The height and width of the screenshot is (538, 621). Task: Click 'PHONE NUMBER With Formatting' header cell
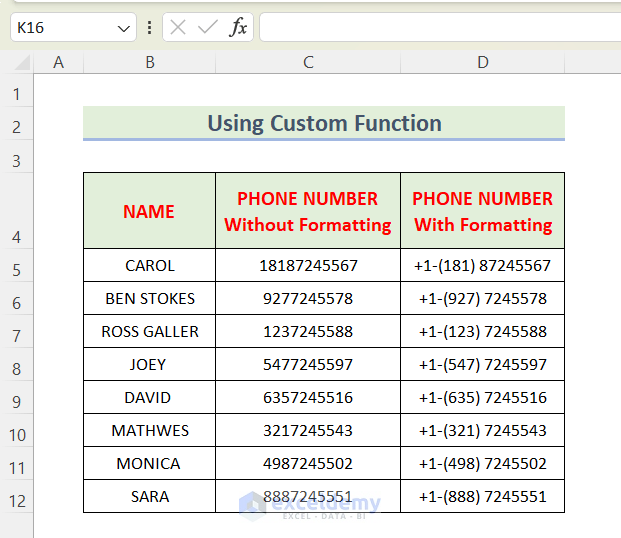coord(482,211)
